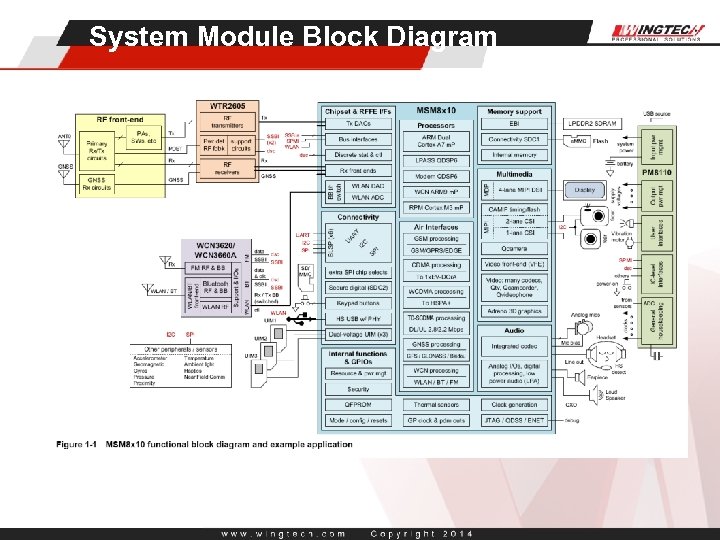The width and height of the screenshot is (720, 540).
Task: Click the Wingtech logo in the header
Action: click(658, 32)
